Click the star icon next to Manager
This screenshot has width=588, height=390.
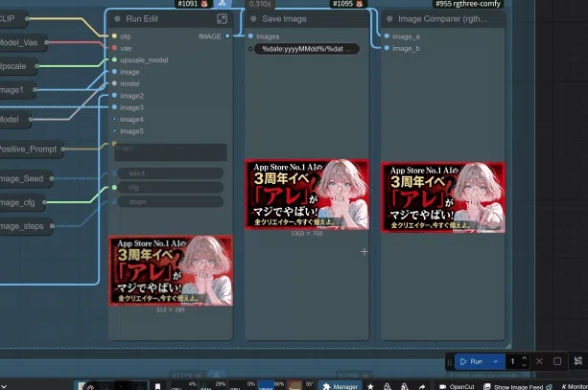[x=370, y=386]
